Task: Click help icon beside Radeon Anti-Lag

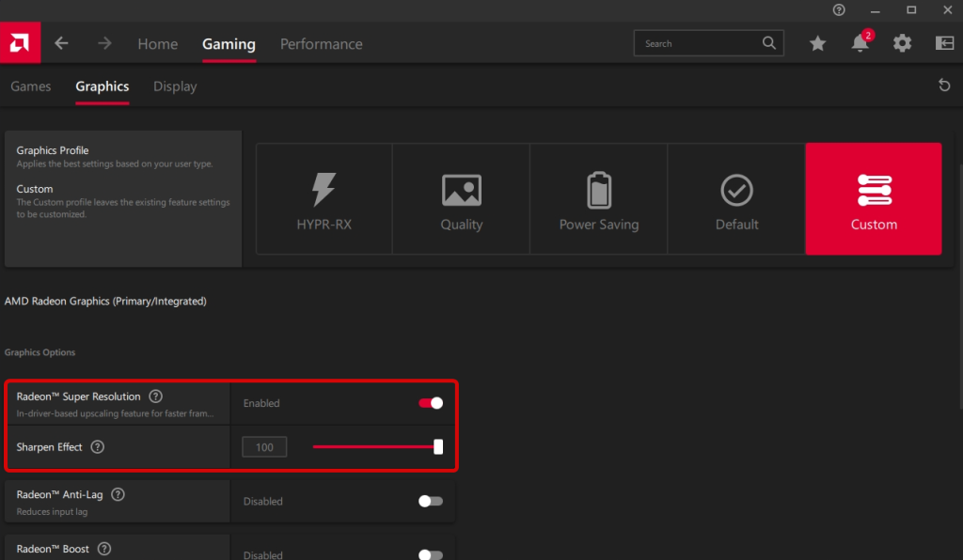Action: [x=118, y=494]
